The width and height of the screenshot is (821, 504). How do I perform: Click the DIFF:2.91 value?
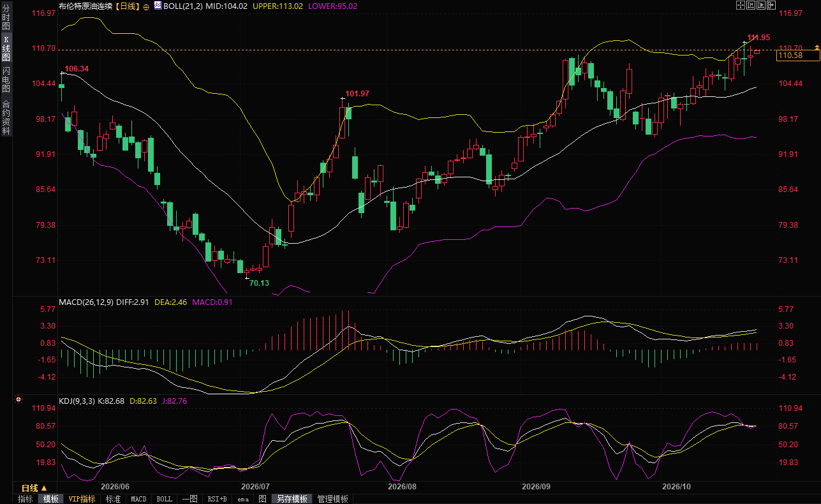coord(132,302)
